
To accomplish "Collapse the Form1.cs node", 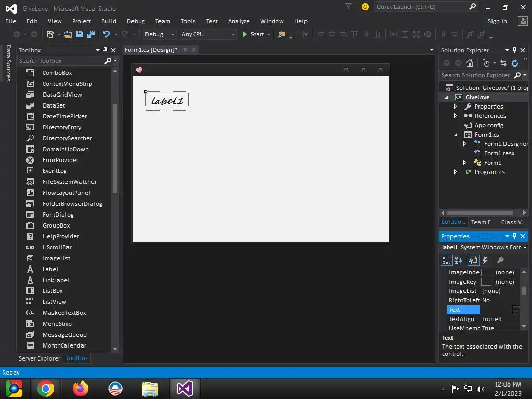I will (x=456, y=135).
